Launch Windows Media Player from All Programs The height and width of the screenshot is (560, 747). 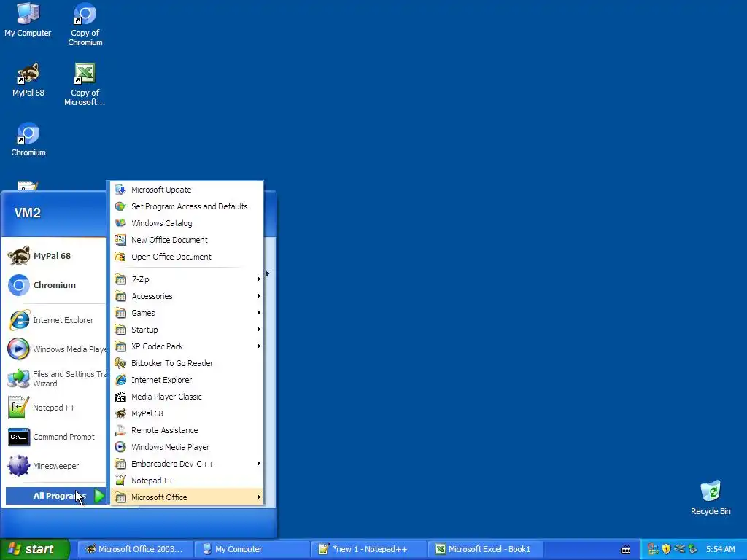coord(187,447)
